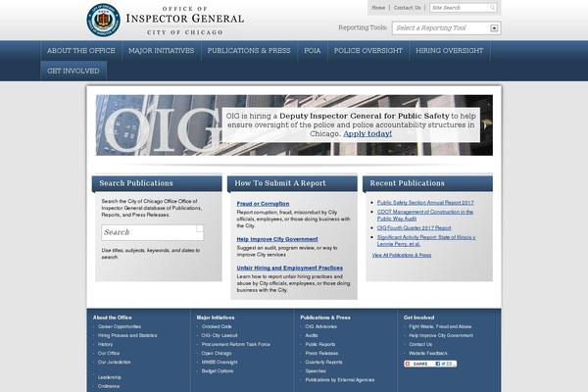
Task: Open Audits footer link
Action: [x=312, y=335]
